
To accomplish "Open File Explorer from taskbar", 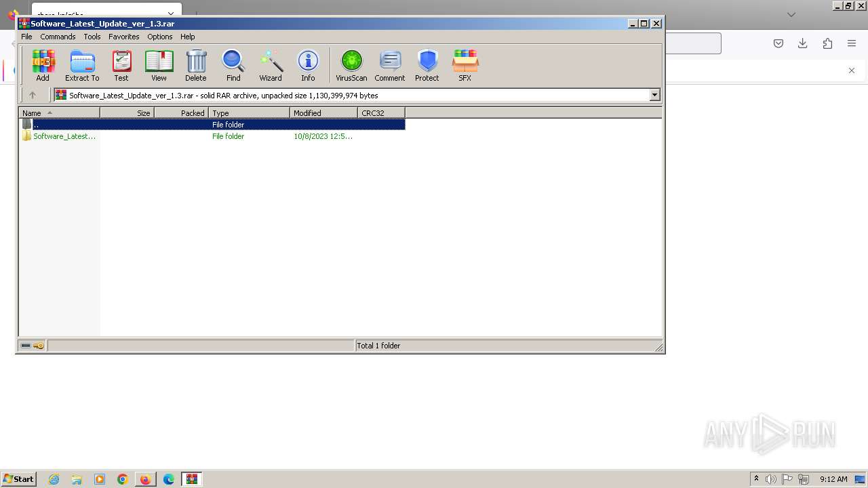I will [x=77, y=479].
